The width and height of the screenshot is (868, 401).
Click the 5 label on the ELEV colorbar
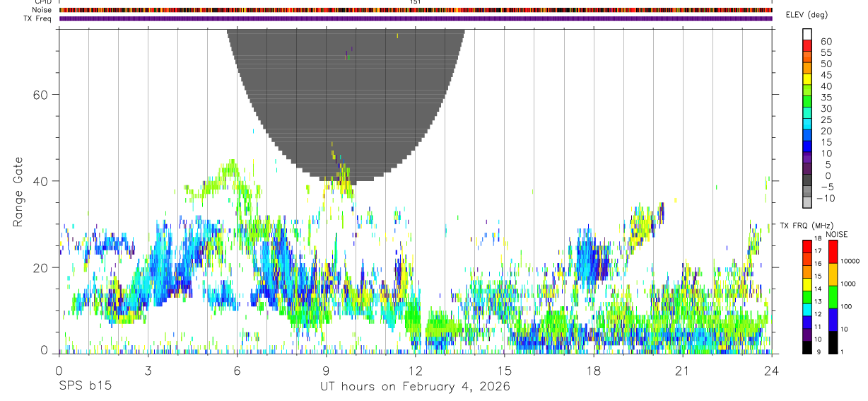click(x=828, y=165)
